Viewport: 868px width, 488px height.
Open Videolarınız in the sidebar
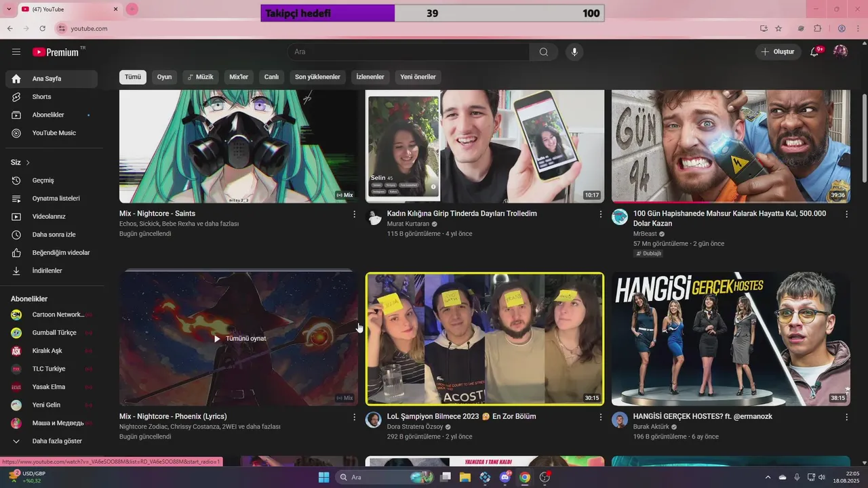(52, 216)
